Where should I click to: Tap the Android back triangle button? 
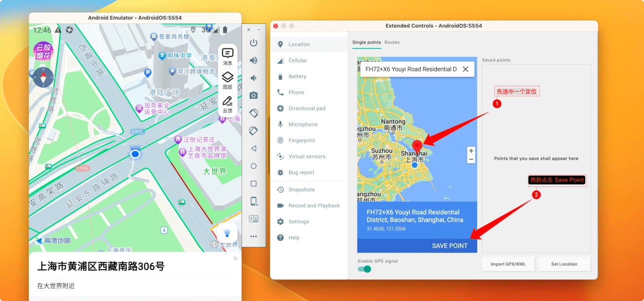coord(254,148)
